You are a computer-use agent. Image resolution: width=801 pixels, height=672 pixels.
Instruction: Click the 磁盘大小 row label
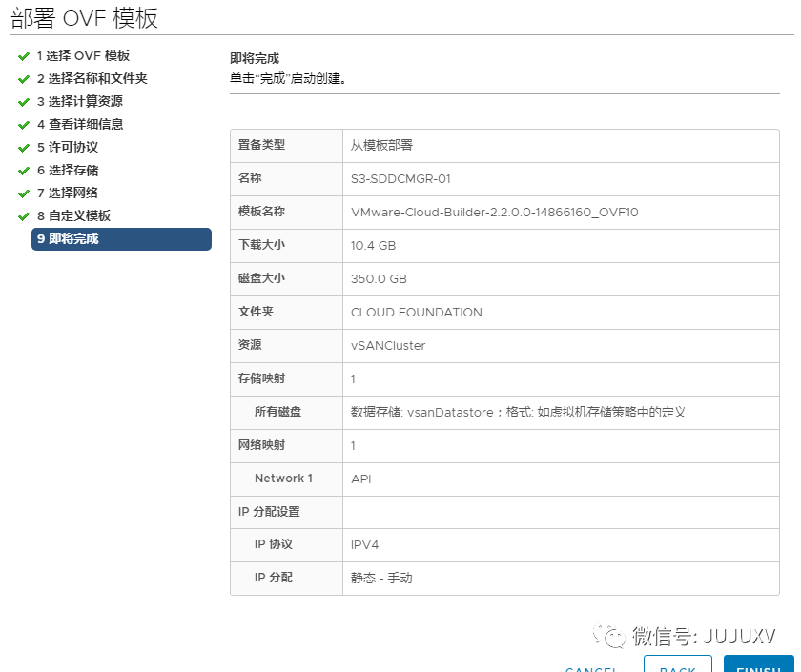261,278
